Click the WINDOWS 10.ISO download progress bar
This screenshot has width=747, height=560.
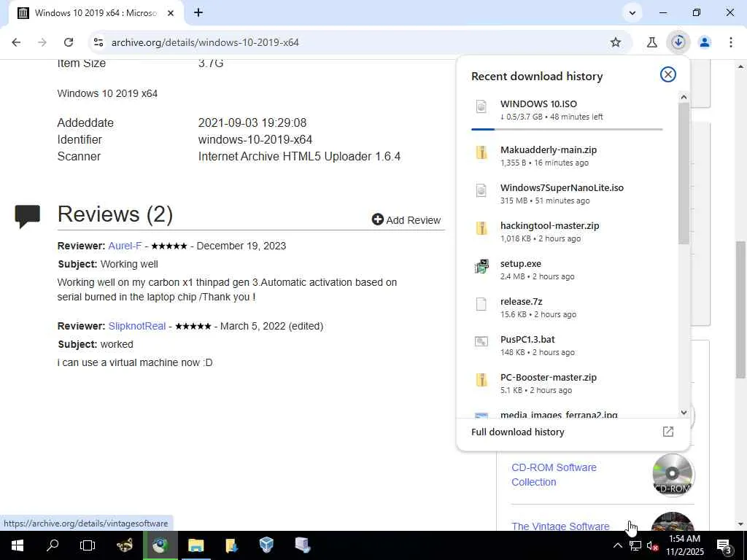tap(566, 129)
